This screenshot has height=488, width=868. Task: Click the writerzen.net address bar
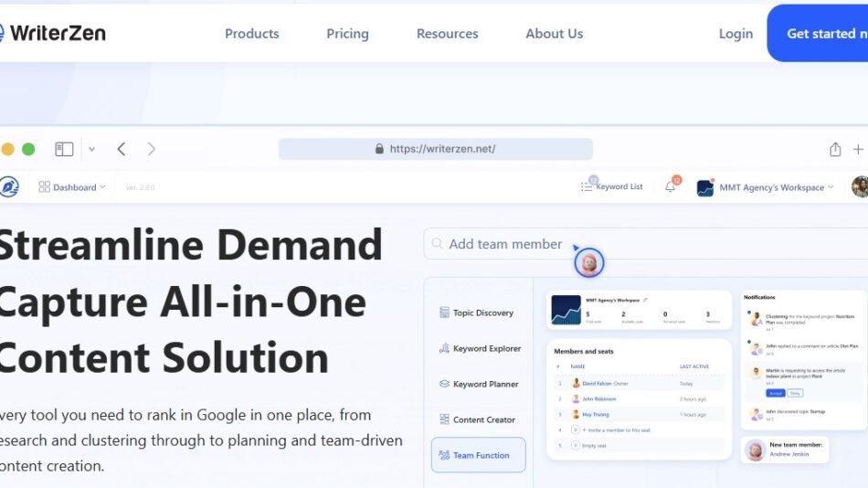point(435,149)
